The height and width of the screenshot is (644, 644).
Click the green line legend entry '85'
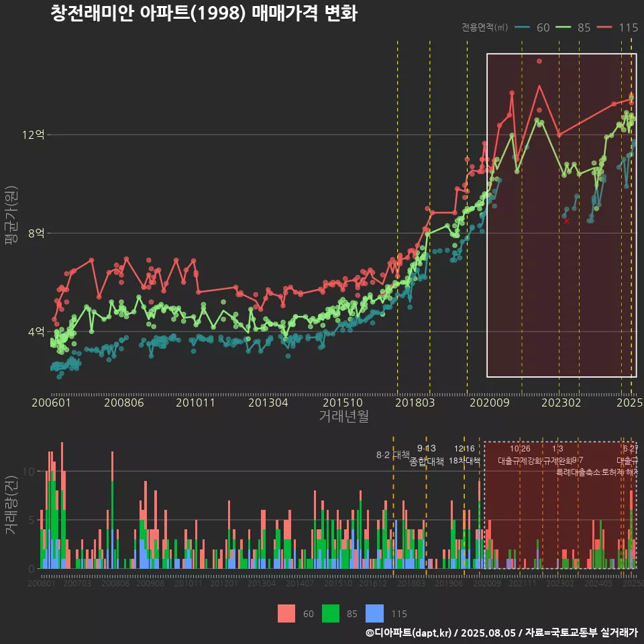[x=573, y=28]
